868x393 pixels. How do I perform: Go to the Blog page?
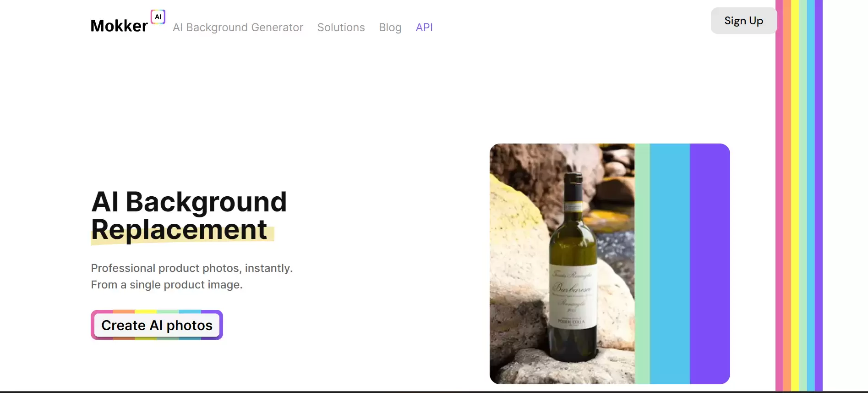coord(390,28)
